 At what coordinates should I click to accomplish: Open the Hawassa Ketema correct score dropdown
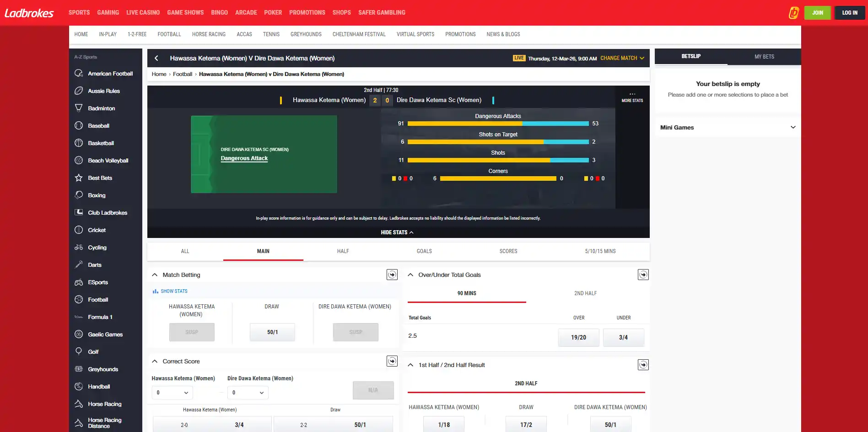pos(172,393)
